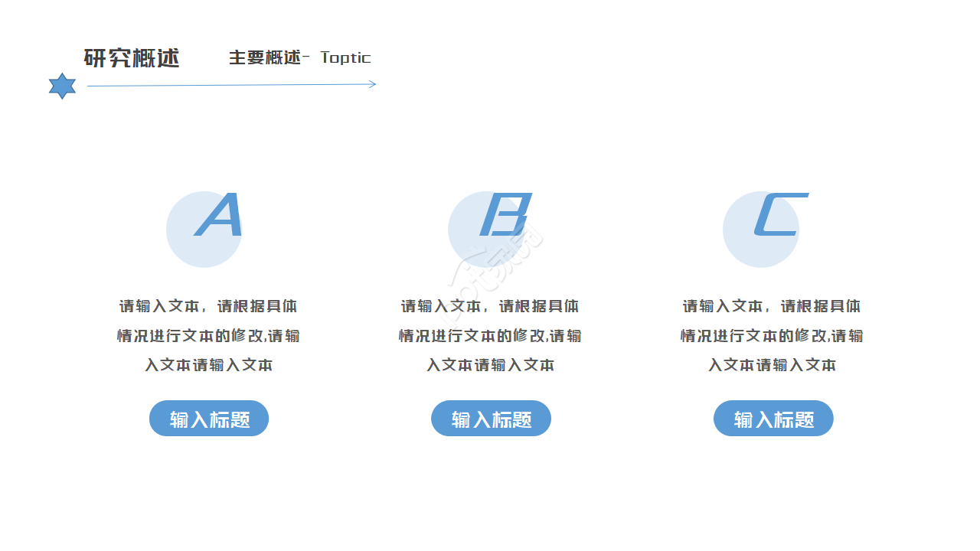
Task: Select the 主要概述- Toptic subtitle
Action: click(x=300, y=57)
